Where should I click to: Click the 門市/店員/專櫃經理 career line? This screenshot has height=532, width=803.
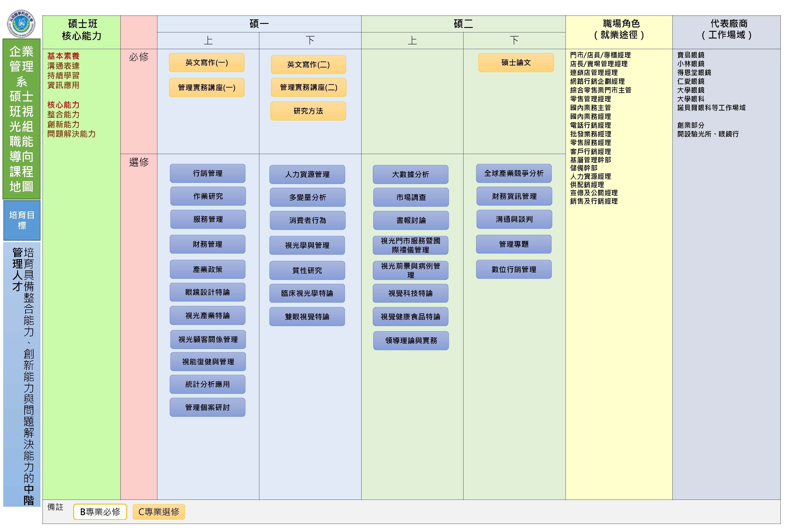pyautogui.click(x=600, y=55)
